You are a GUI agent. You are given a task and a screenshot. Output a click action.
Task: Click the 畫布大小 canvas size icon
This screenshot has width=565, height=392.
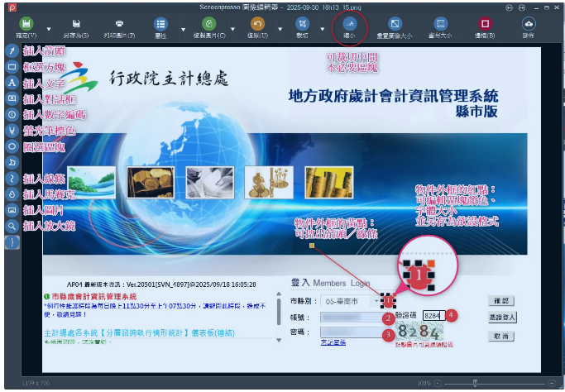click(440, 24)
